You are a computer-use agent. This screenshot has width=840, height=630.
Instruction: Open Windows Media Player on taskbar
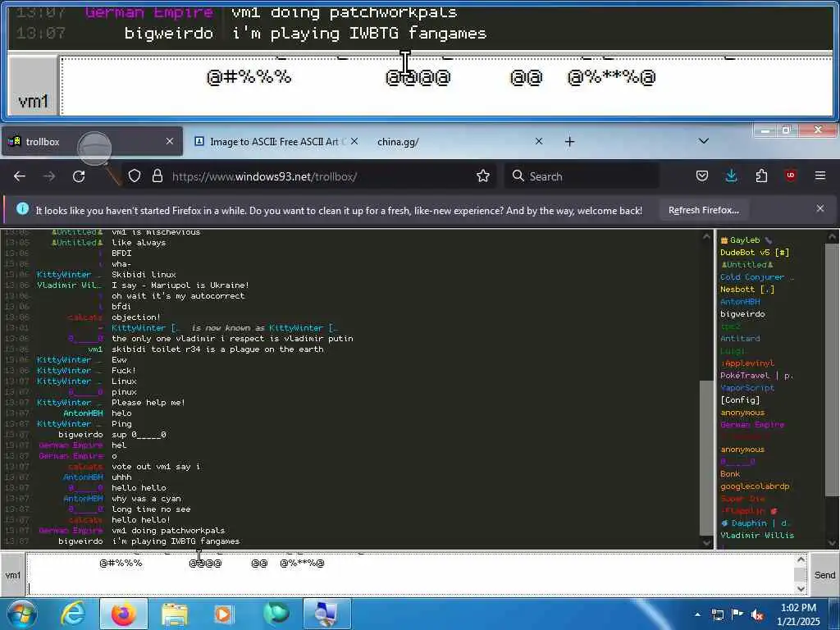[223, 614]
